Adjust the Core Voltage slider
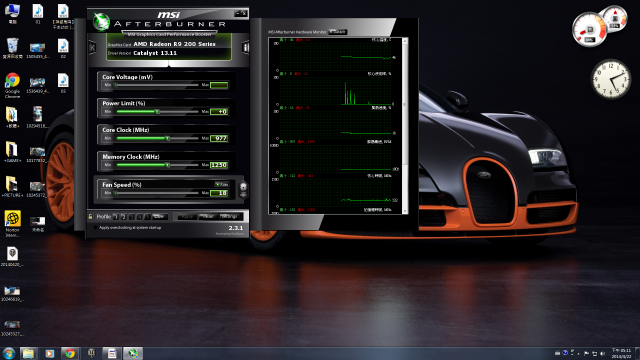Image resolution: width=640 pixels, height=360 pixels. pyautogui.click(x=157, y=85)
